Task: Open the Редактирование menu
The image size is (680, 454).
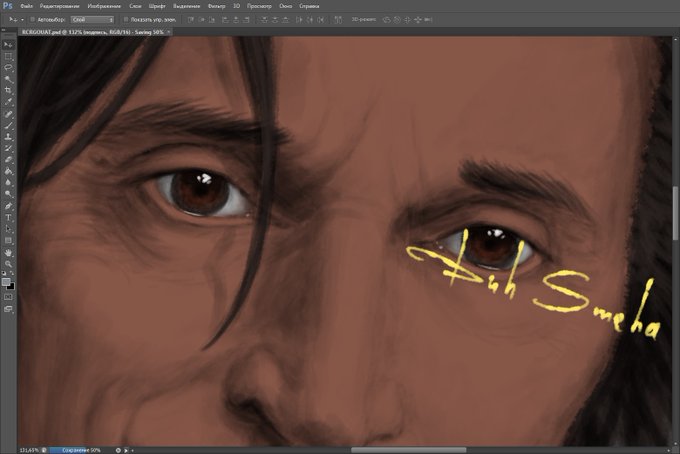Action: click(x=59, y=6)
